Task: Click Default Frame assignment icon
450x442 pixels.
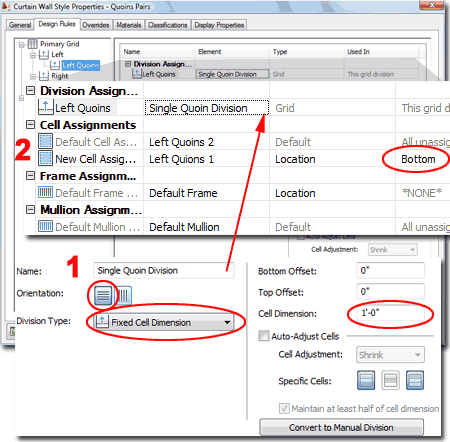Action: click(45, 192)
